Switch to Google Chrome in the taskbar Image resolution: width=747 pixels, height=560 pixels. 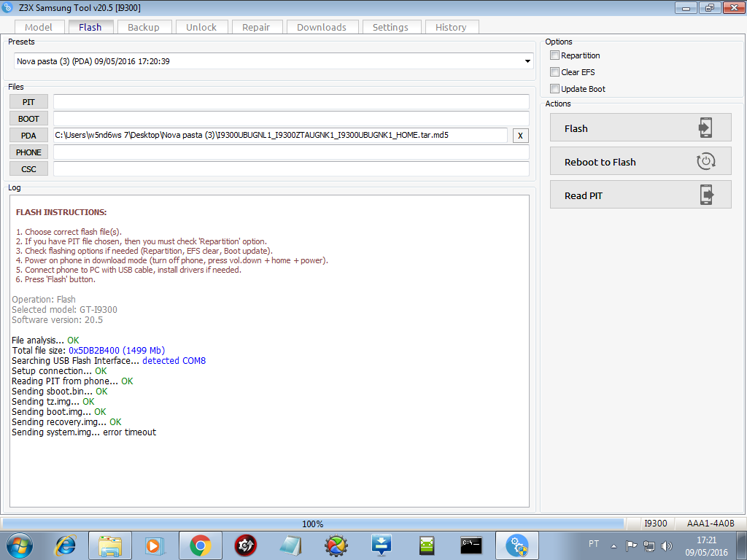click(201, 545)
